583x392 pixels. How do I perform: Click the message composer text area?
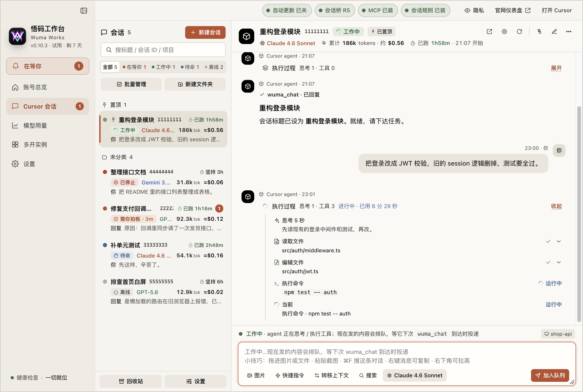[x=407, y=356]
